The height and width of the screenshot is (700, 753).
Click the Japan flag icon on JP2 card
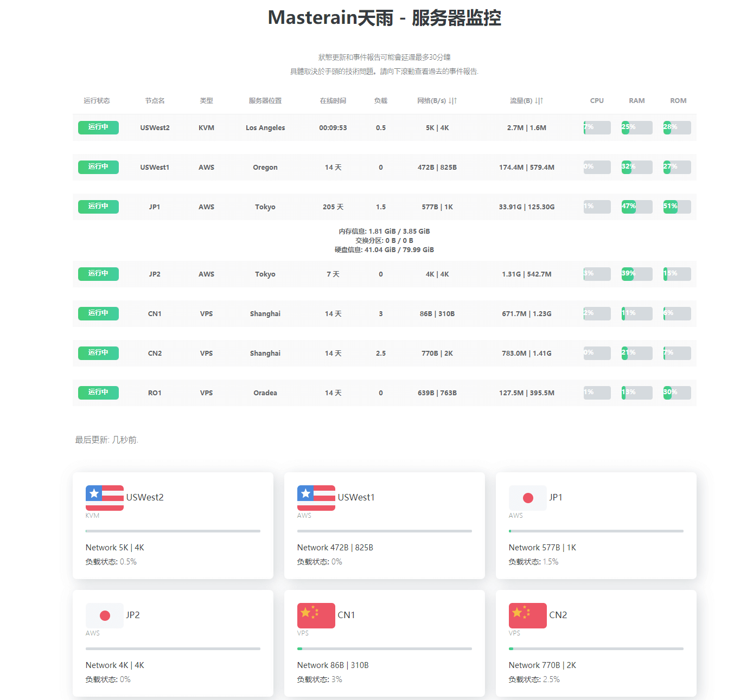(x=104, y=615)
